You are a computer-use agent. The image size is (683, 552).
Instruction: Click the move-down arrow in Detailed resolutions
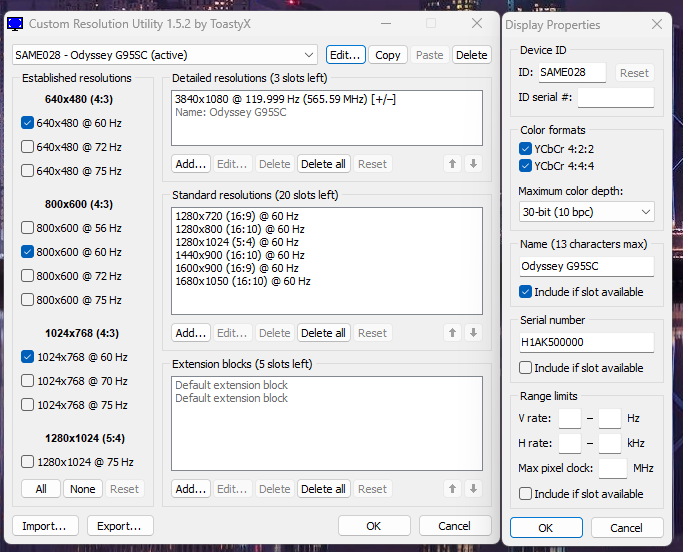coord(473,164)
